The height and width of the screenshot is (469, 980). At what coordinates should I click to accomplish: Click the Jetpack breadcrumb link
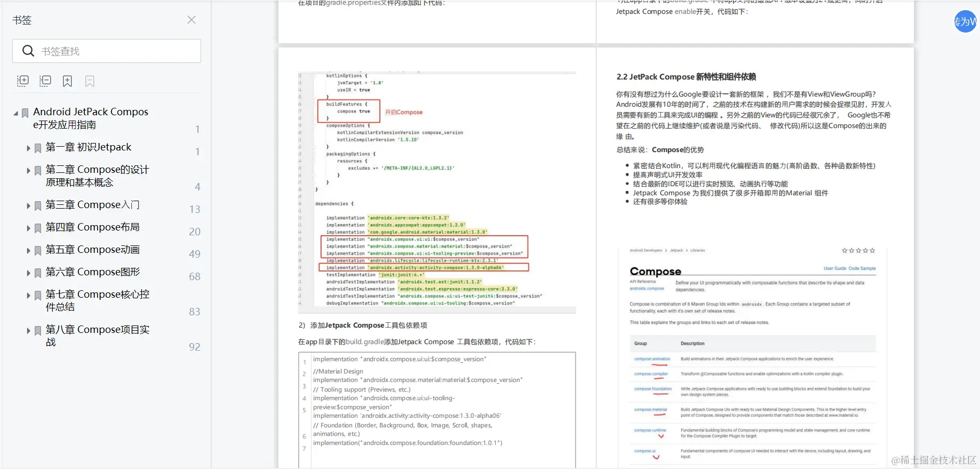click(676, 250)
